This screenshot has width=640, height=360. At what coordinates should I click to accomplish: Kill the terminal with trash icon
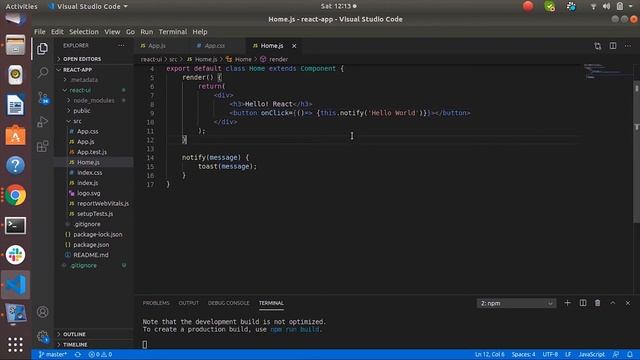click(598, 303)
